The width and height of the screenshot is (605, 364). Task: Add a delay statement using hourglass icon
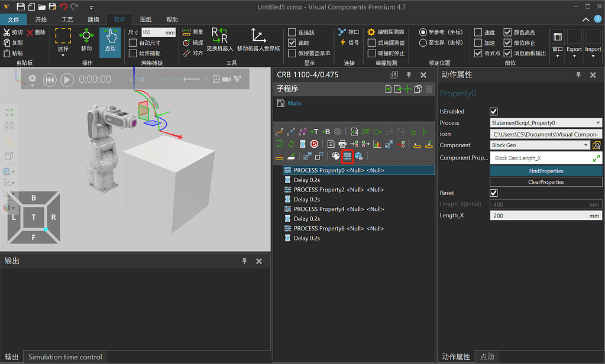[x=302, y=144]
